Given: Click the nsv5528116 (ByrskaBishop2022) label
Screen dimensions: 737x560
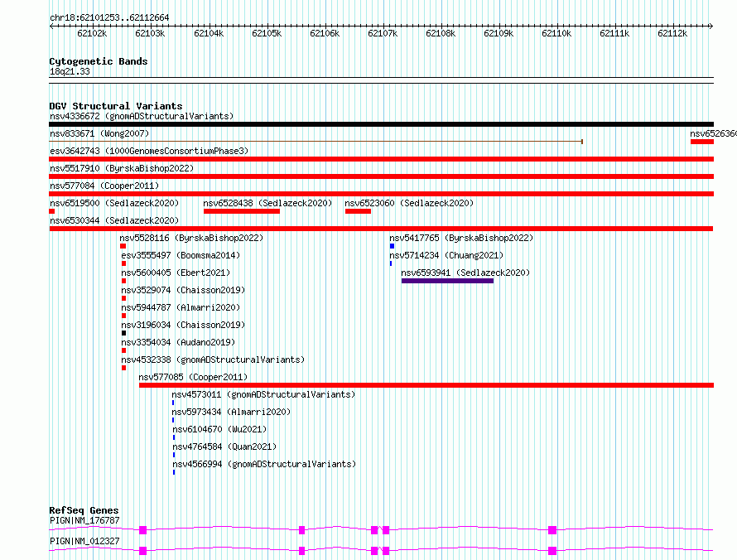Looking at the screenshot, I should [x=191, y=238].
